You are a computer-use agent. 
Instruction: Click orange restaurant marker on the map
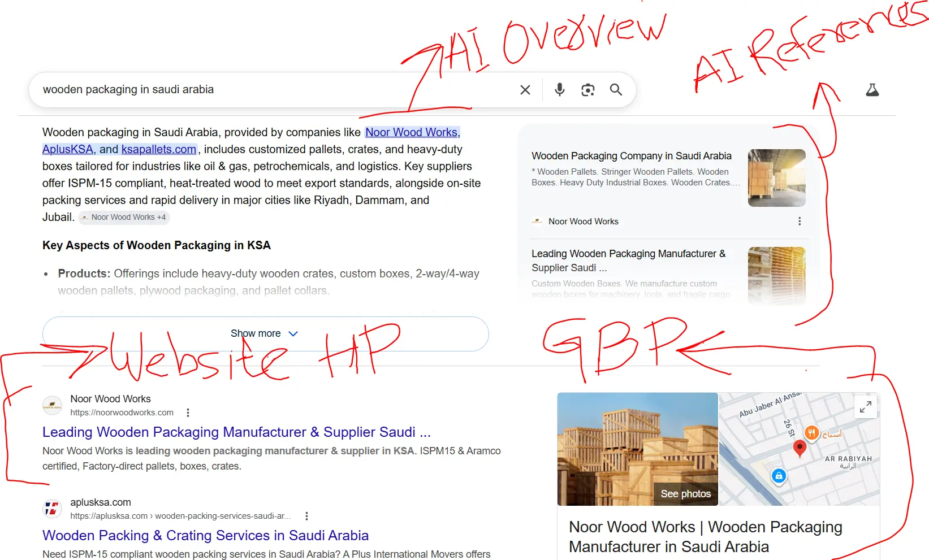click(811, 433)
